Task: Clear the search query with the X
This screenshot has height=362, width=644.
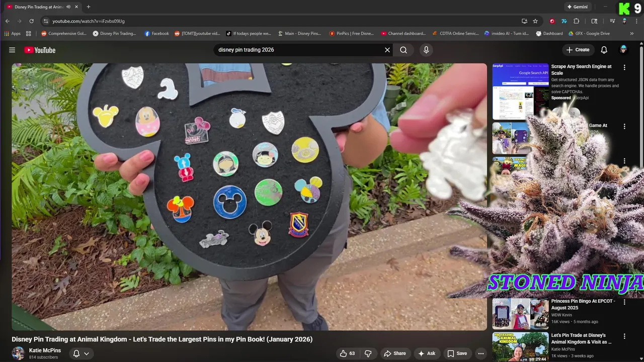Action: pos(387,50)
